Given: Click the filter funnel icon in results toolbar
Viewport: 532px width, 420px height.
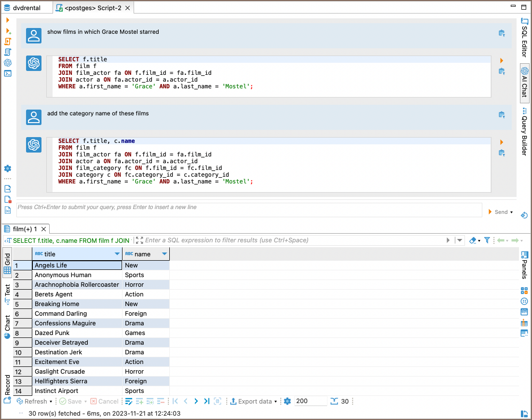Looking at the screenshot, I should click(487, 240).
